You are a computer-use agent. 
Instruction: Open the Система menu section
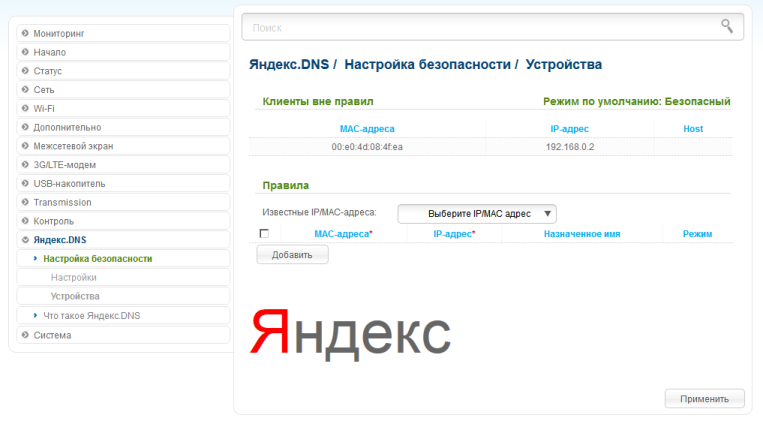click(x=123, y=335)
